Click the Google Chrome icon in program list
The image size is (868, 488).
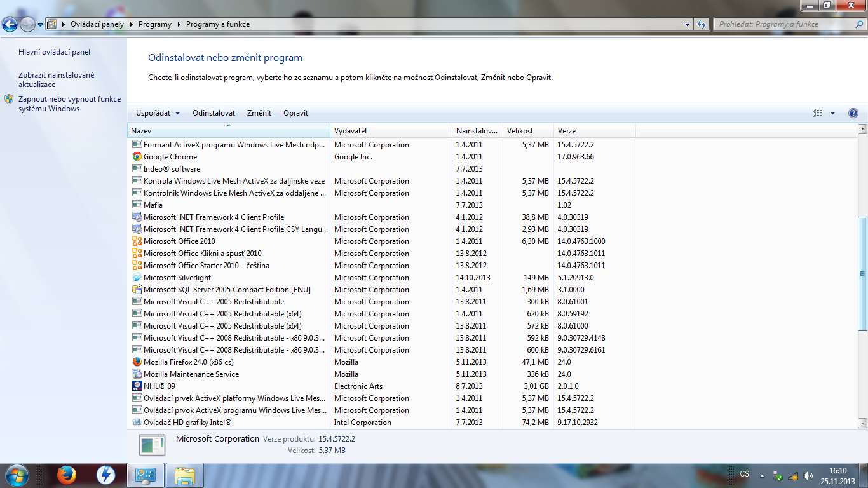[x=137, y=157]
